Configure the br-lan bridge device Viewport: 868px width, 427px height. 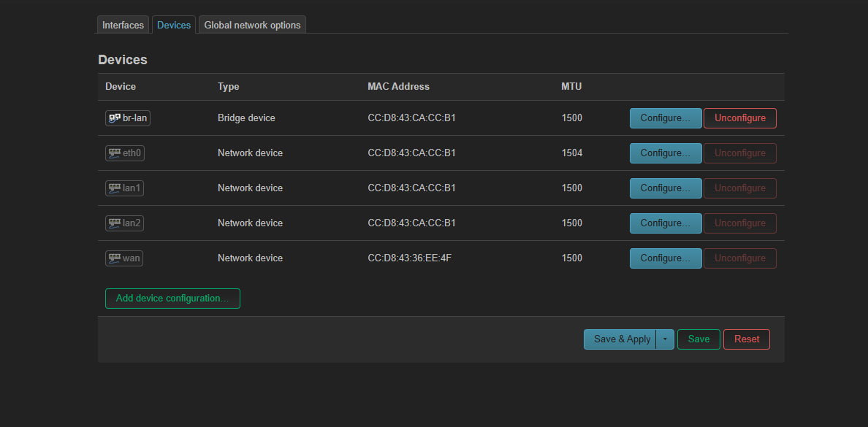(x=666, y=118)
